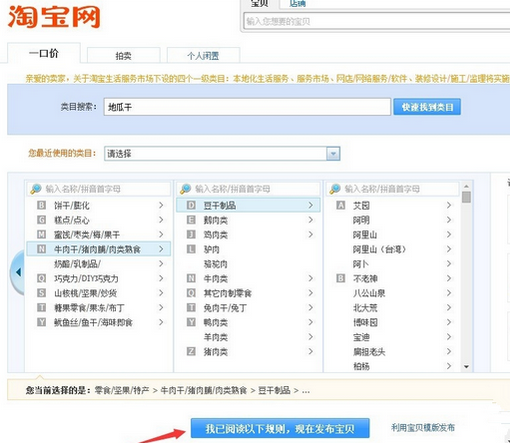Expand arrow next to 北大荒
Image resolution: width=510 pixels, height=443 pixels.
pos(449,307)
